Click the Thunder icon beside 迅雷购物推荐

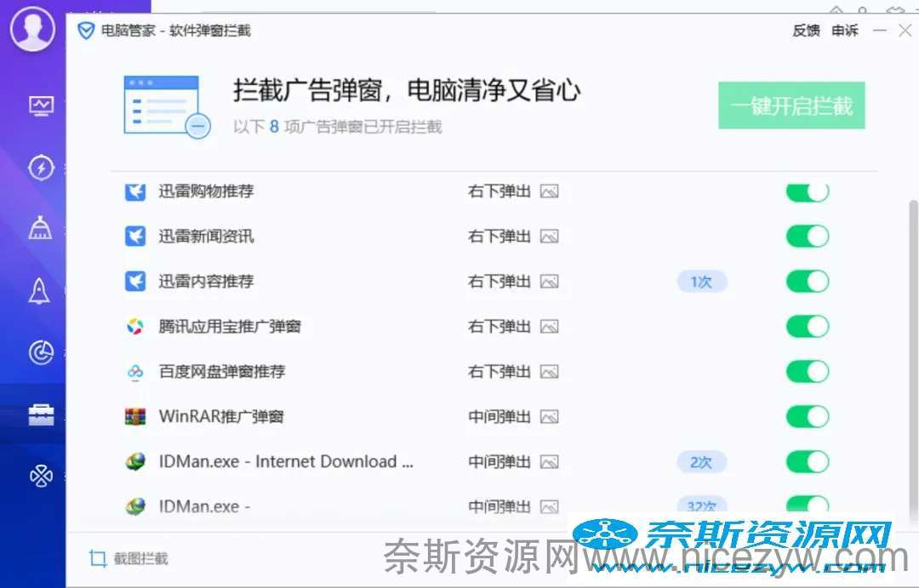coord(135,191)
